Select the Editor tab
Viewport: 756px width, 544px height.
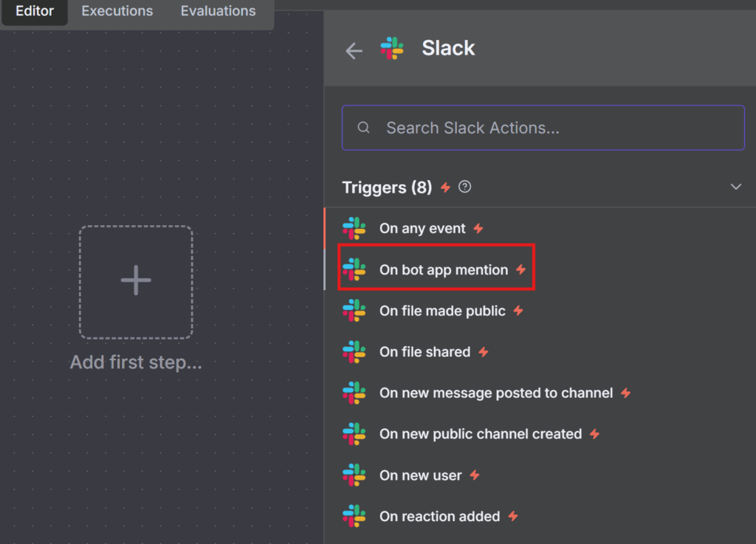(35, 11)
